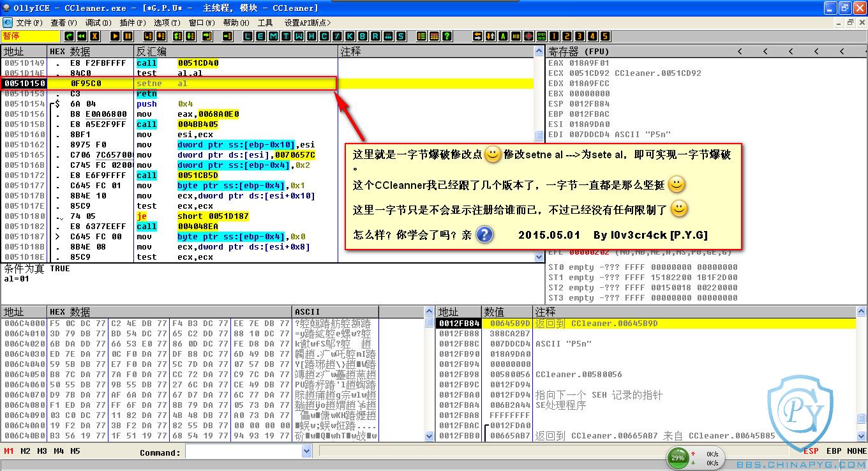Open the 查看(V) menu
The height and width of the screenshot is (471, 868).
(x=63, y=22)
